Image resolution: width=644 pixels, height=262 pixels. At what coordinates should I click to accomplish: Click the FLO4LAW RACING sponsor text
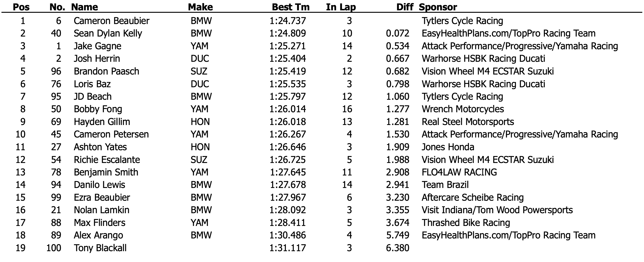click(x=459, y=172)
